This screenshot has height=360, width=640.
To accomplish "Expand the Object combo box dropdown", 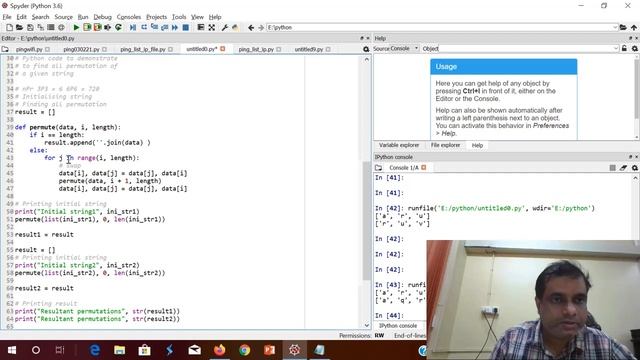I will 616,49.
